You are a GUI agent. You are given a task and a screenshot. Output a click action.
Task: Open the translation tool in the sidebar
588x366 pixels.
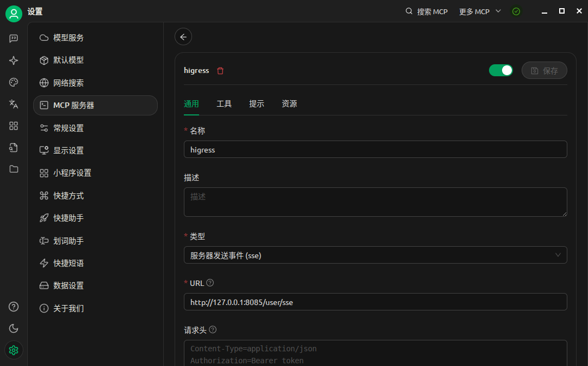(x=14, y=104)
